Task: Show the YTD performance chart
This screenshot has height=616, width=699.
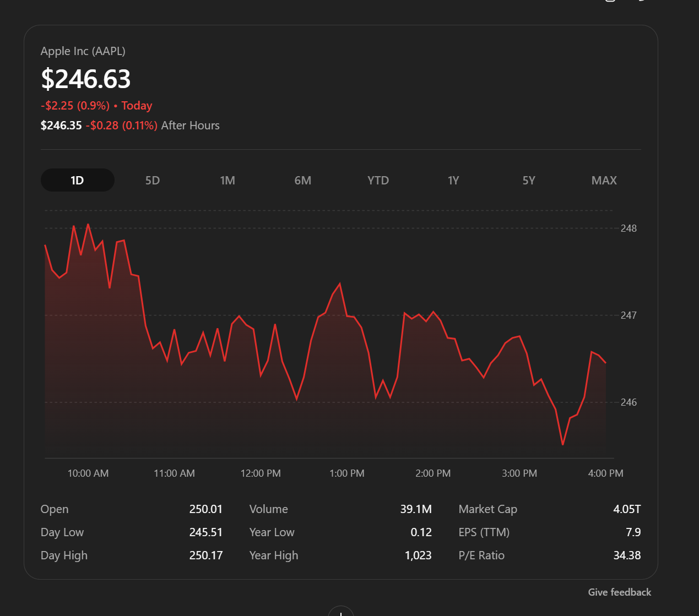Action: coord(378,180)
